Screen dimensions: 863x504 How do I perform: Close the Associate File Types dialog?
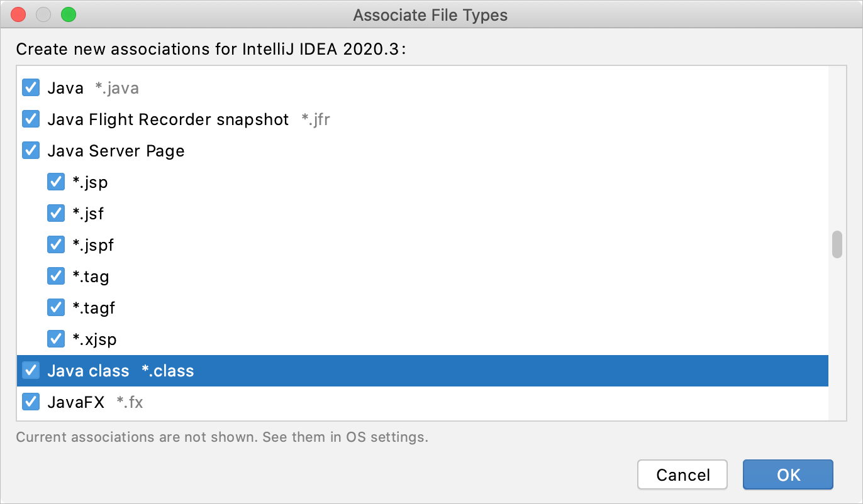coord(19,14)
